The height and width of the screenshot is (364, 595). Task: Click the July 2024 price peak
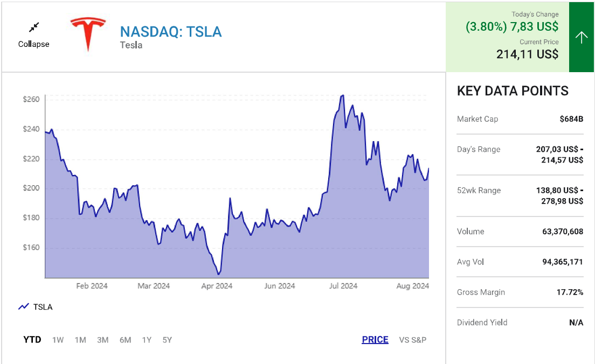click(342, 96)
